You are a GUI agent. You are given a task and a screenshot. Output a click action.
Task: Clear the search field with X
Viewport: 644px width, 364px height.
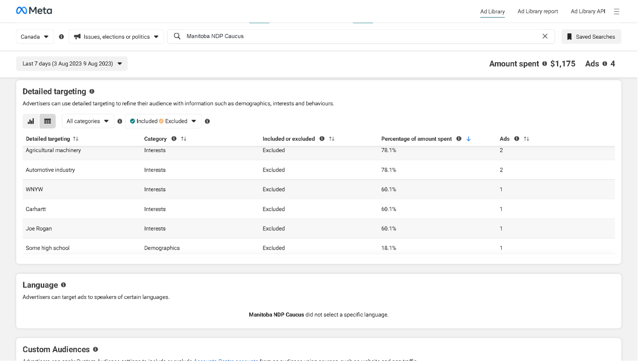[545, 36]
